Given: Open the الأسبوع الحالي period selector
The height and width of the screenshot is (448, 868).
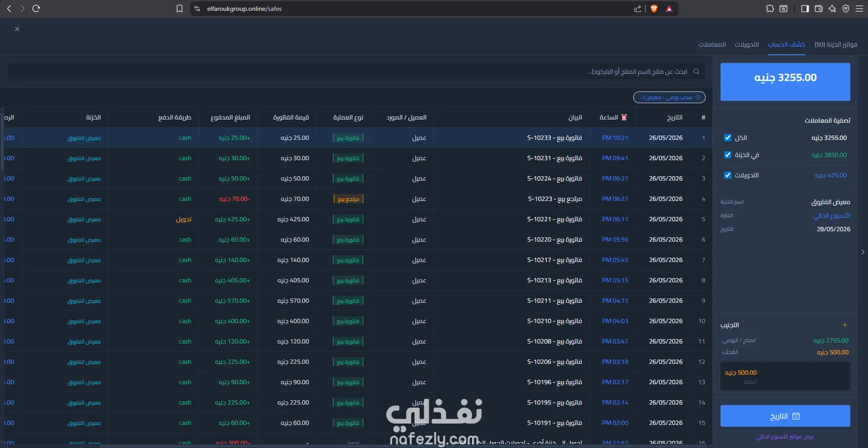Looking at the screenshot, I should click(x=831, y=215).
